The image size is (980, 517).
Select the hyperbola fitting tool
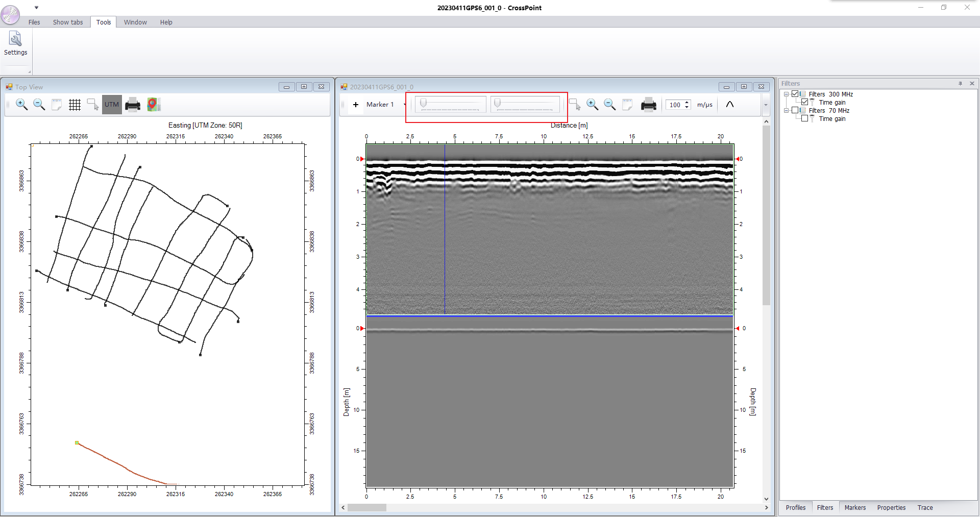(730, 105)
